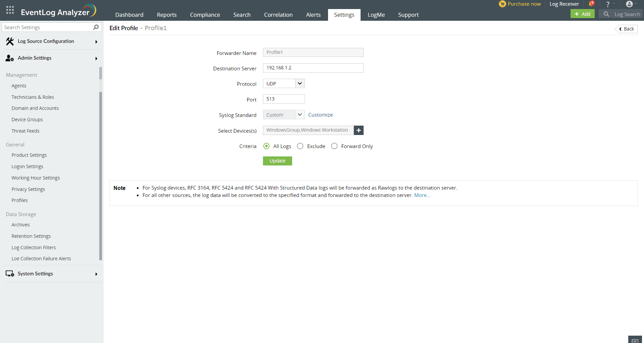
Task: Switch to the Correlation tab
Action: pos(278,15)
